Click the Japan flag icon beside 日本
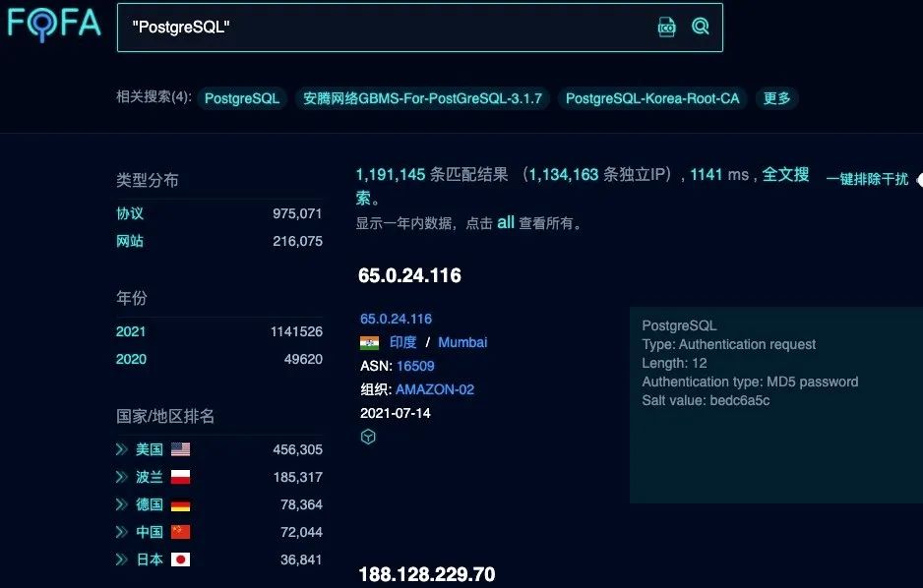This screenshot has width=923, height=588. pos(179,559)
